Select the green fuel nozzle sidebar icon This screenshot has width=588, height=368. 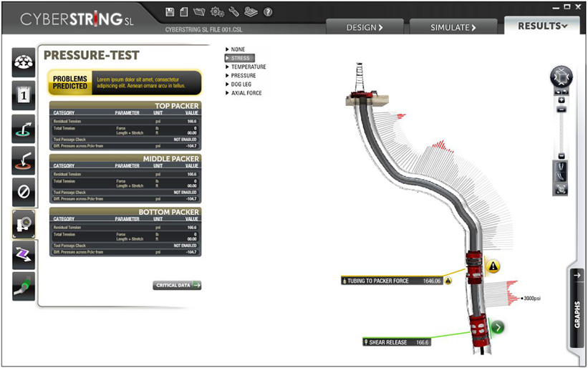pos(24,286)
